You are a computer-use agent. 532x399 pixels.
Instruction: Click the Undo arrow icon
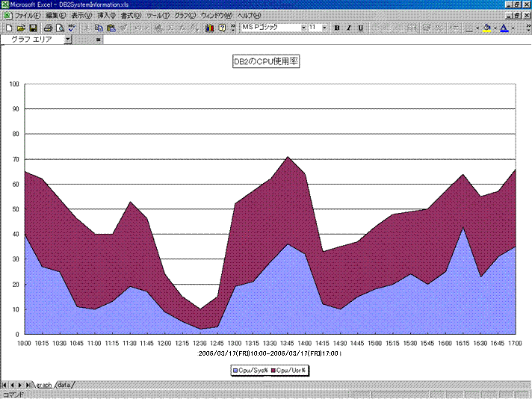pyautogui.click(x=137, y=28)
